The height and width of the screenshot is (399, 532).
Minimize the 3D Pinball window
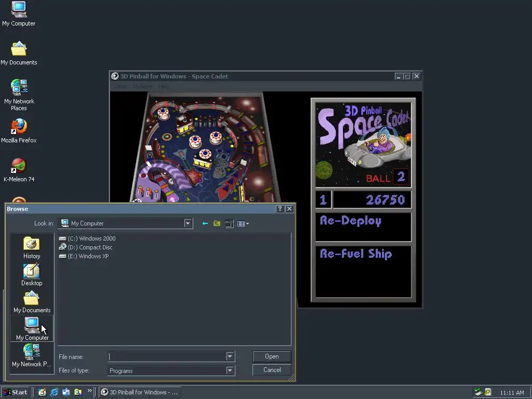point(398,76)
